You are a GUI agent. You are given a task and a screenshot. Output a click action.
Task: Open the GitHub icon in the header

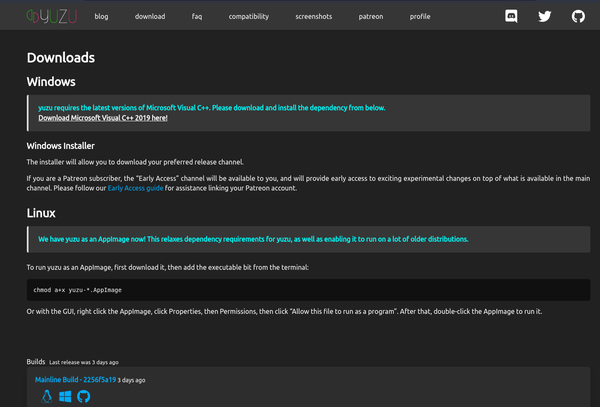(576, 17)
